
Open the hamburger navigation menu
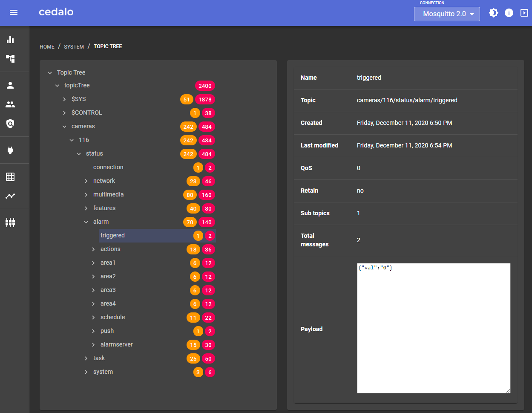coord(14,12)
